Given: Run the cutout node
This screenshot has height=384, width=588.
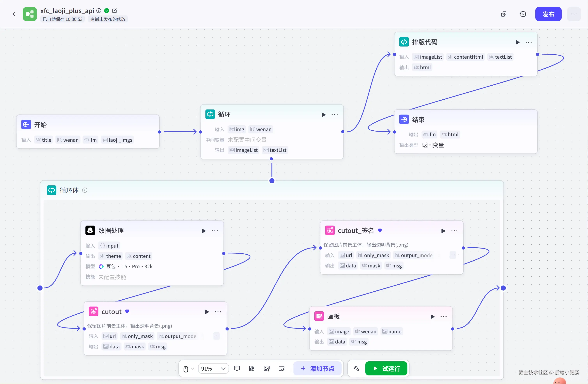Looking at the screenshot, I should click(x=207, y=312).
